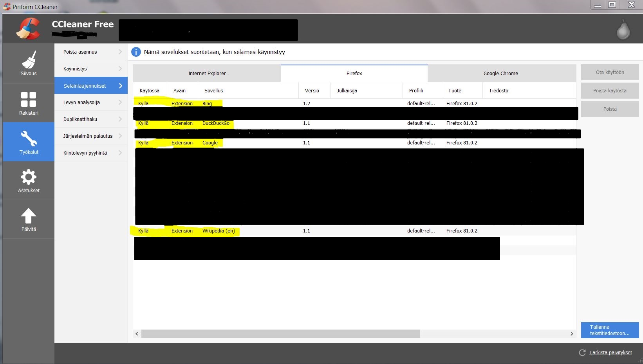Viewport: 643px width, 364px height.
Task: Sort by Versio column header
Action: pos(314,90)
